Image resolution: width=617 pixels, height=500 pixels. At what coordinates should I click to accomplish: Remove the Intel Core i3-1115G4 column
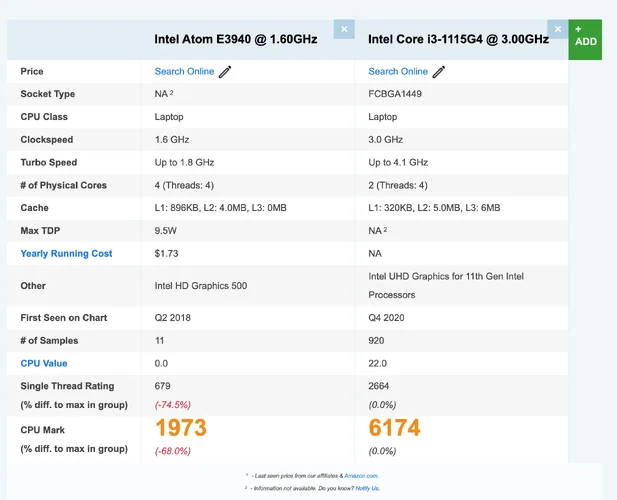pos(558,29)
